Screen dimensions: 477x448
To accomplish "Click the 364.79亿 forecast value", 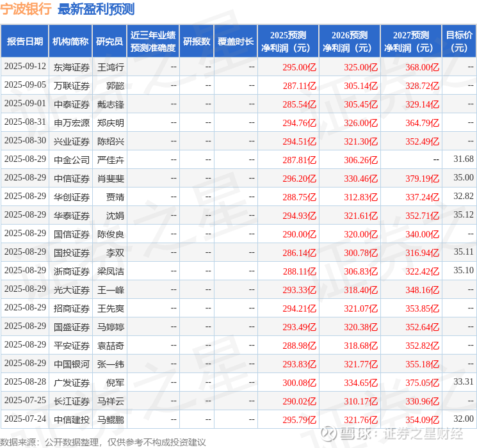I will 422,123.
